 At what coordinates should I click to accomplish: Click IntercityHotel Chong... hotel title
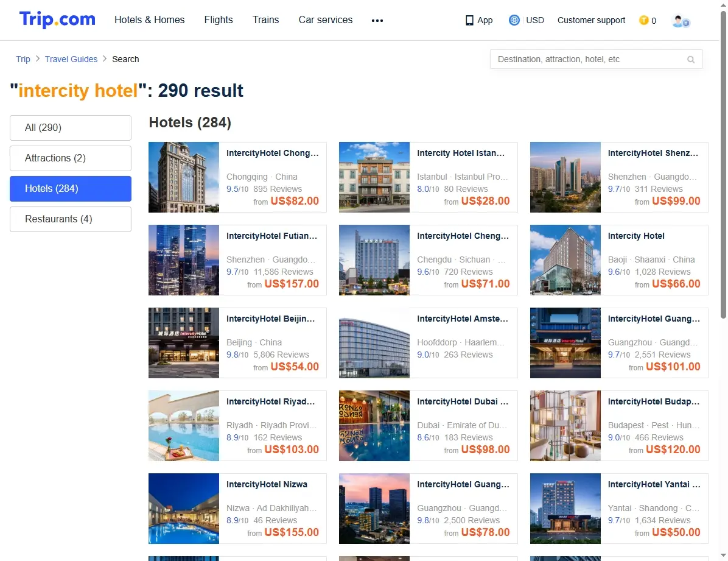[x=273, y=153]
